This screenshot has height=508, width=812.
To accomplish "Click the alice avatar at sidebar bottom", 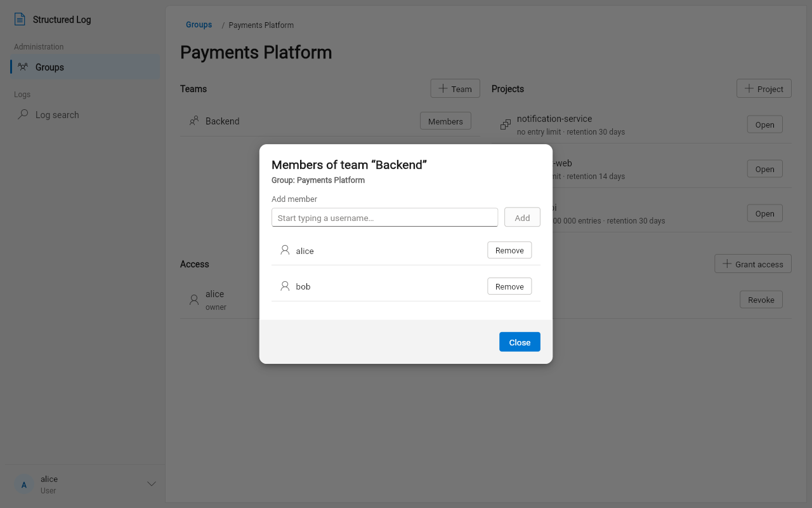I will [x=24, y=485].
